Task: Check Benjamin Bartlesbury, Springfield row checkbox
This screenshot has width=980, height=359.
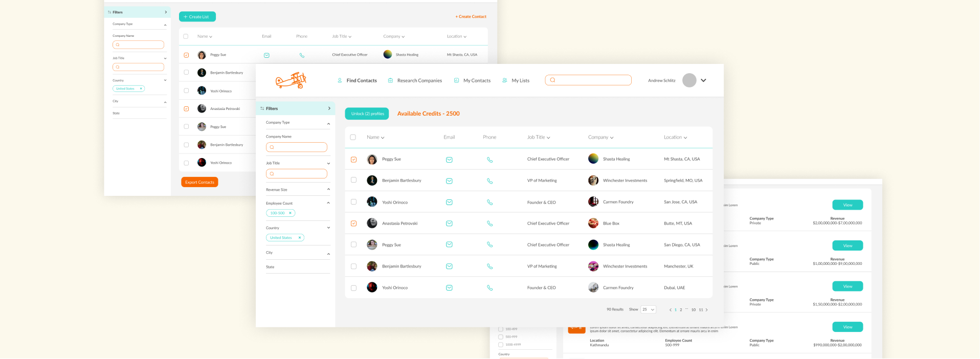Action: [353, 180]
